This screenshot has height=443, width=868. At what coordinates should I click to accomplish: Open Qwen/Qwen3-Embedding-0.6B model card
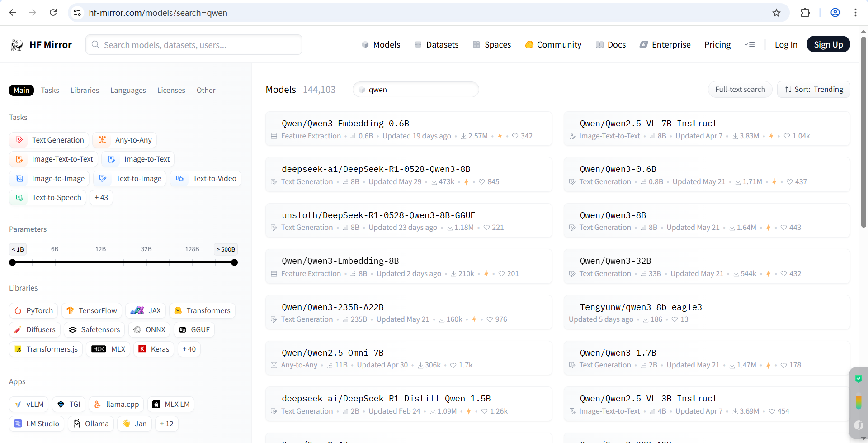coord(409,129)
